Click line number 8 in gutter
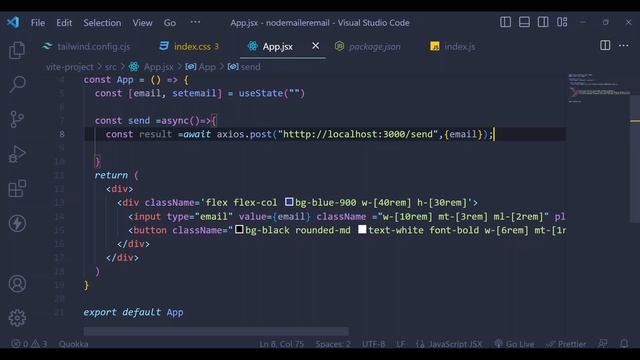640x360 pixels. 62,134
